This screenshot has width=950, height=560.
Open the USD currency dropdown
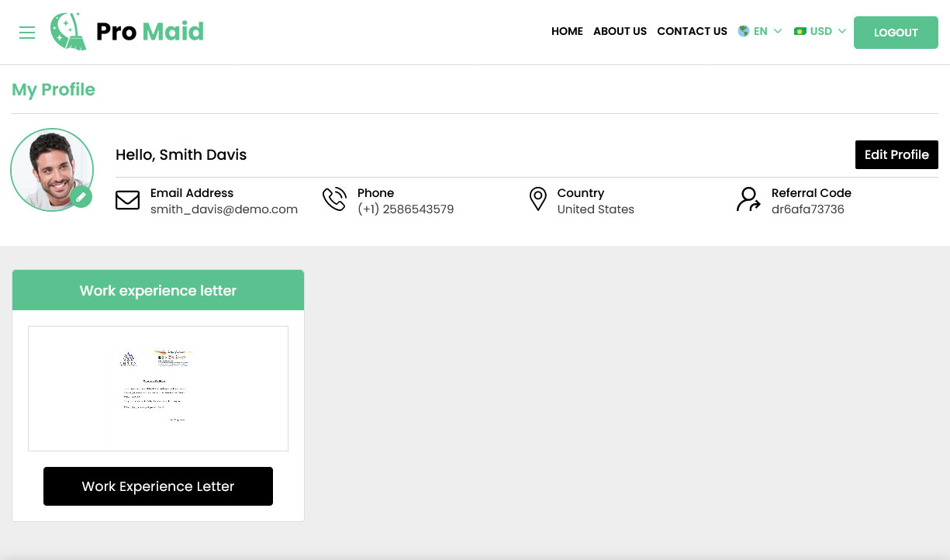(x=820, y=31)
